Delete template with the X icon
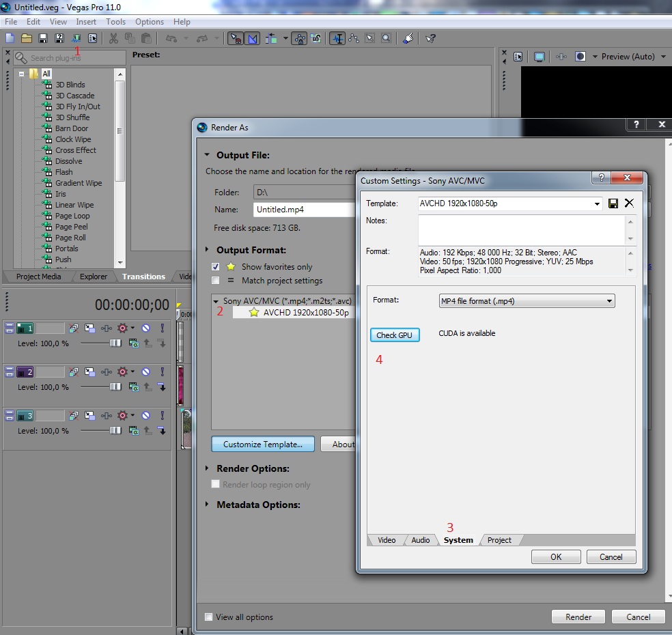The image size is (672, 635). pos(629,203)
